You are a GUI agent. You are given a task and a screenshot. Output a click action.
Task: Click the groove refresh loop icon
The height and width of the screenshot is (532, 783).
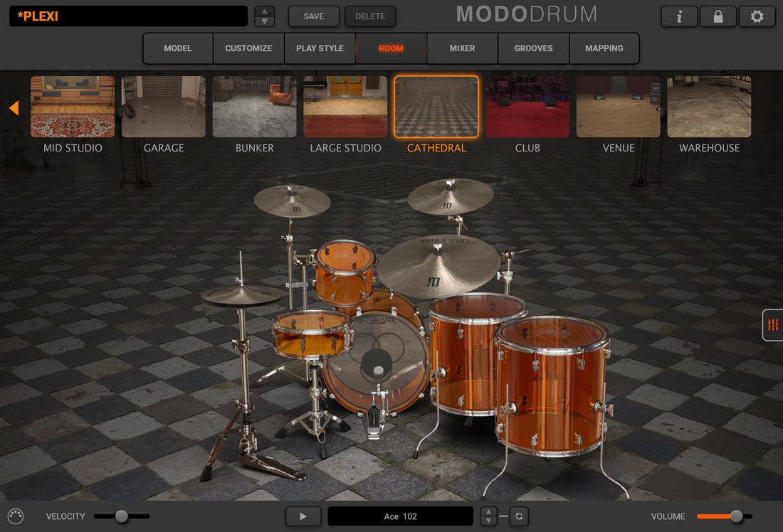519,516
